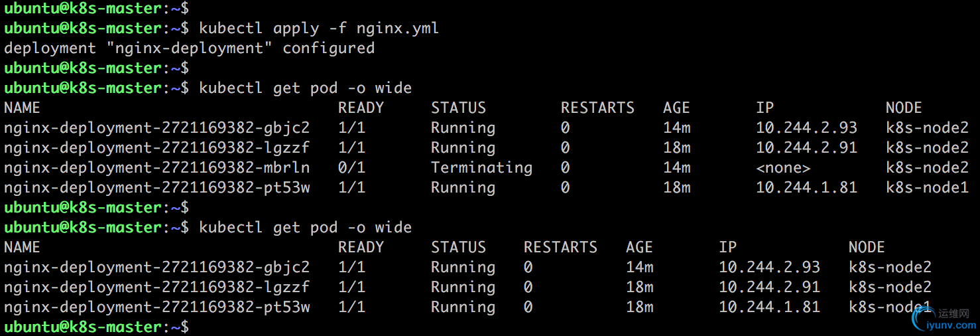980x336 pixels.
Task: Click IP 10.244.1.81 in the first listing
Action: coord(806,188)
